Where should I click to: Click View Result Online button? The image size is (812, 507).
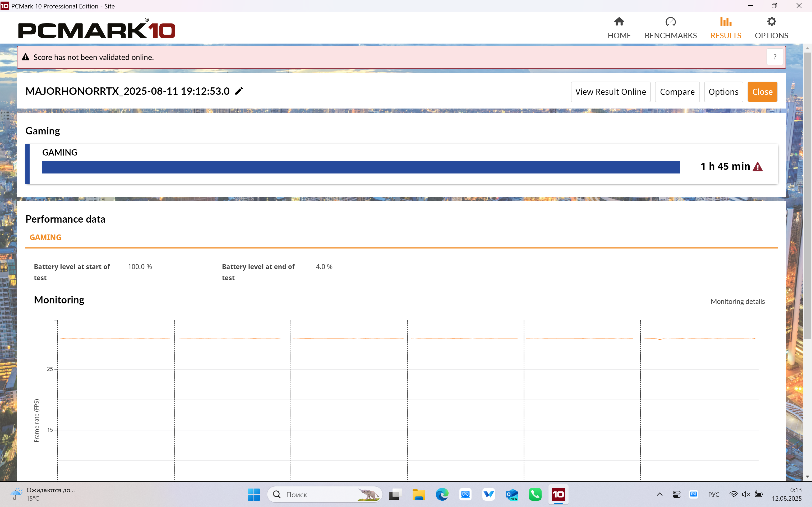click(x=610, y=92)
